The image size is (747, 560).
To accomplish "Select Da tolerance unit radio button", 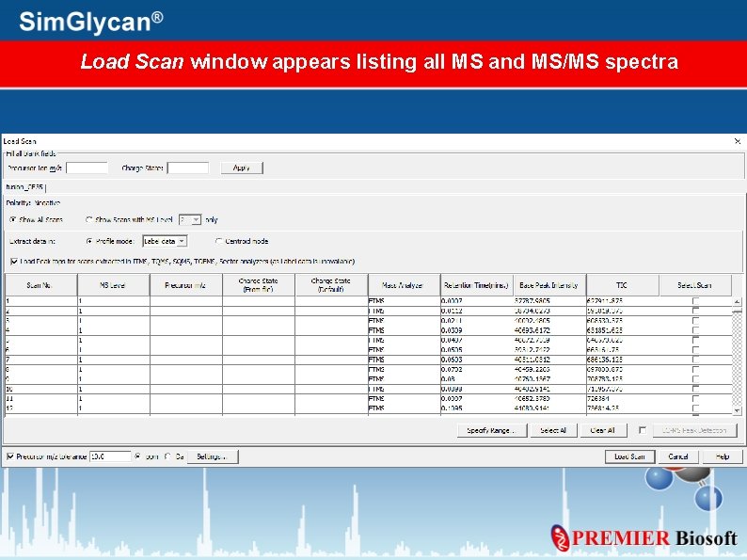I will [x=167, y=456].
